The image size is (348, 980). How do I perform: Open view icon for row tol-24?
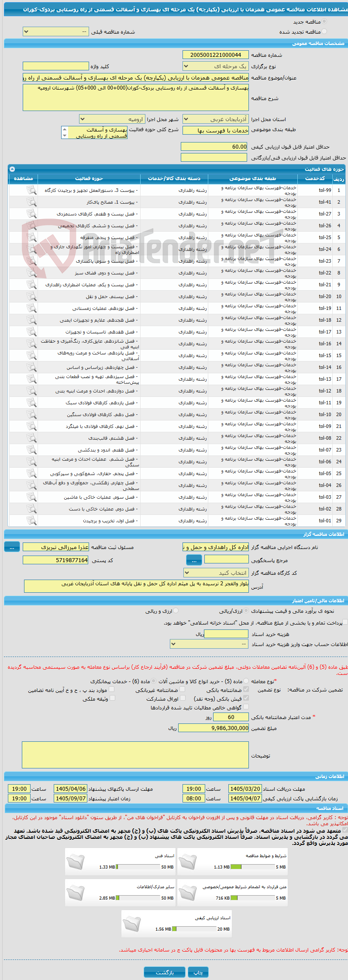(x=31, y=249)
